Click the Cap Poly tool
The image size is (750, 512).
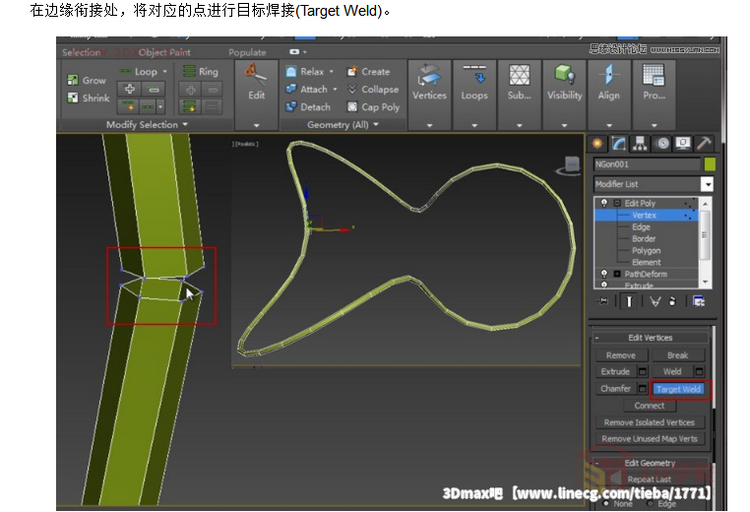[373, 107]
